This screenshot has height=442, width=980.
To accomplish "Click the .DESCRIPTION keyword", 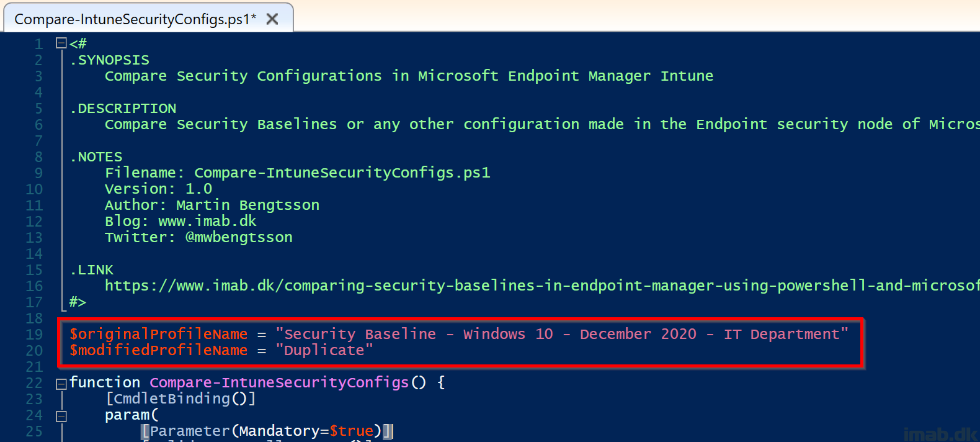I will 123,109.
